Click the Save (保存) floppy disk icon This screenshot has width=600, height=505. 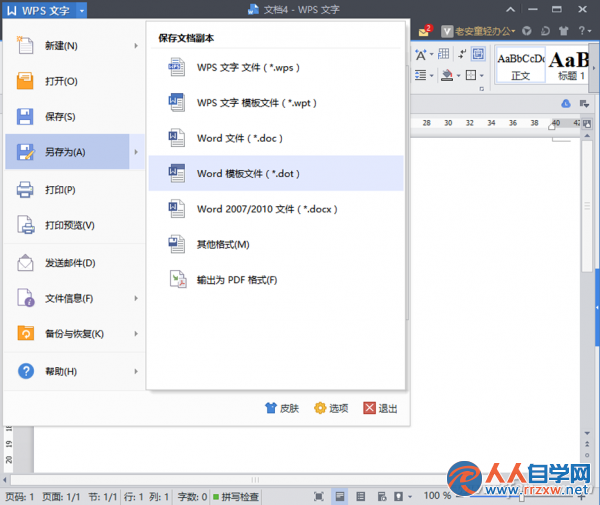(25, 116)
